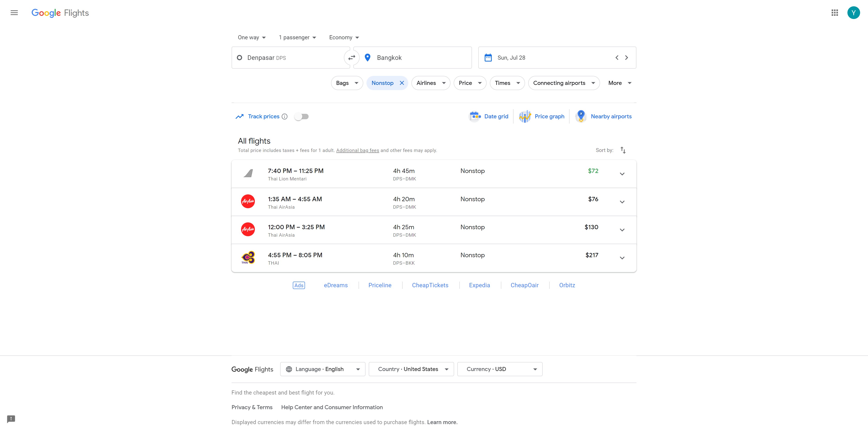Image resolution: width=868 pixels, height=432 pixels.
Task: Swap origin and destination airports
Action: [352, 58]
